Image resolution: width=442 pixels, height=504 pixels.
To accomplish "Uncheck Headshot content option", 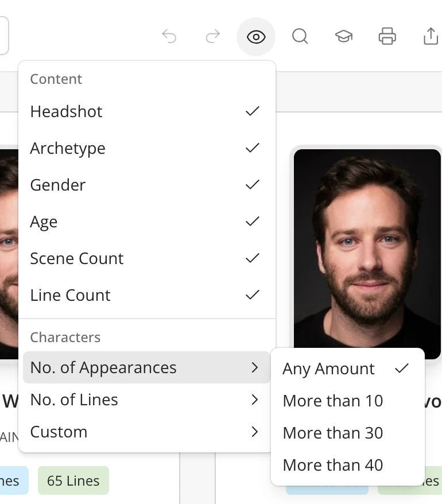I will pos(147,111).
